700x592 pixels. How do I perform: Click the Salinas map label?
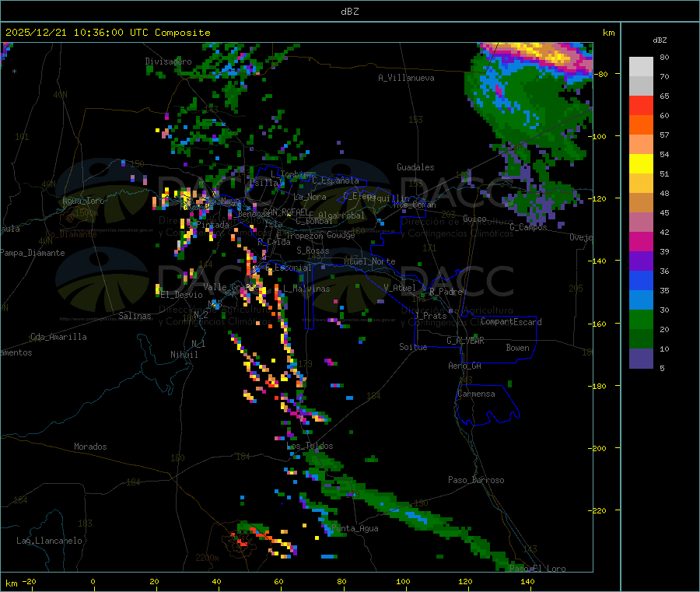coord(135,316)
